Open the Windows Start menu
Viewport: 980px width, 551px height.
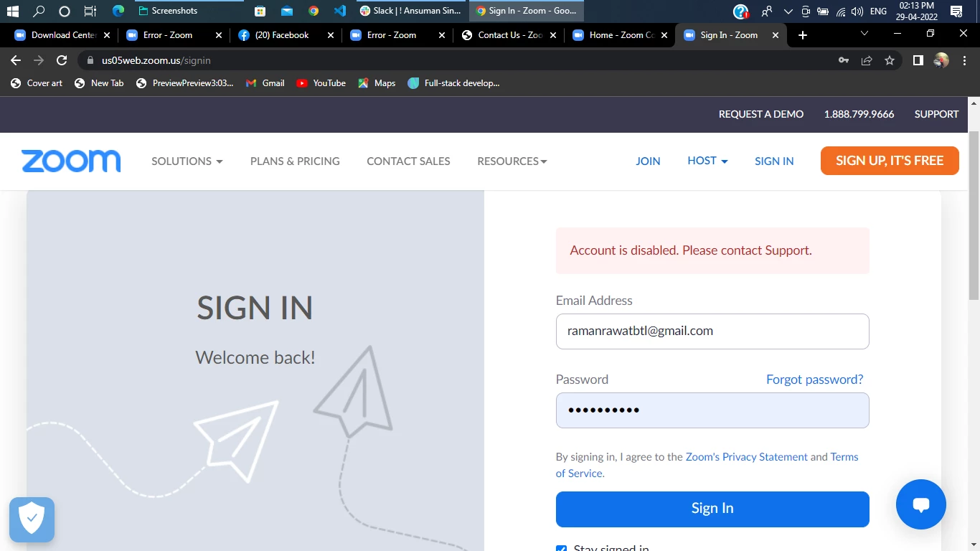[x=12, y=11]
